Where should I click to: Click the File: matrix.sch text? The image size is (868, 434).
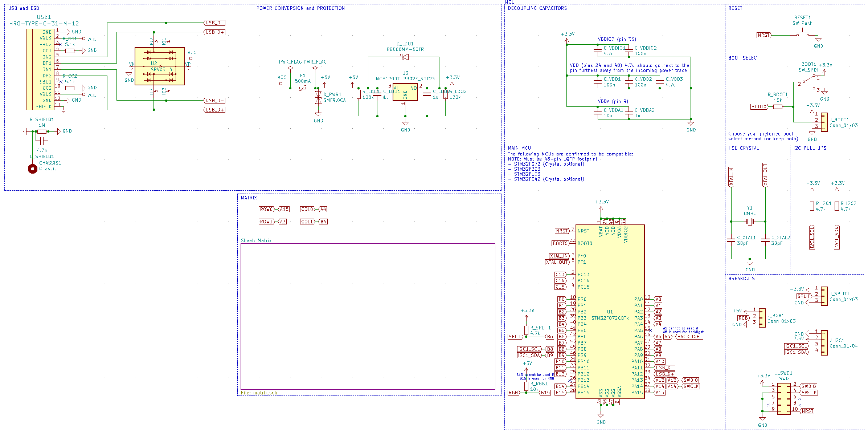259,393
